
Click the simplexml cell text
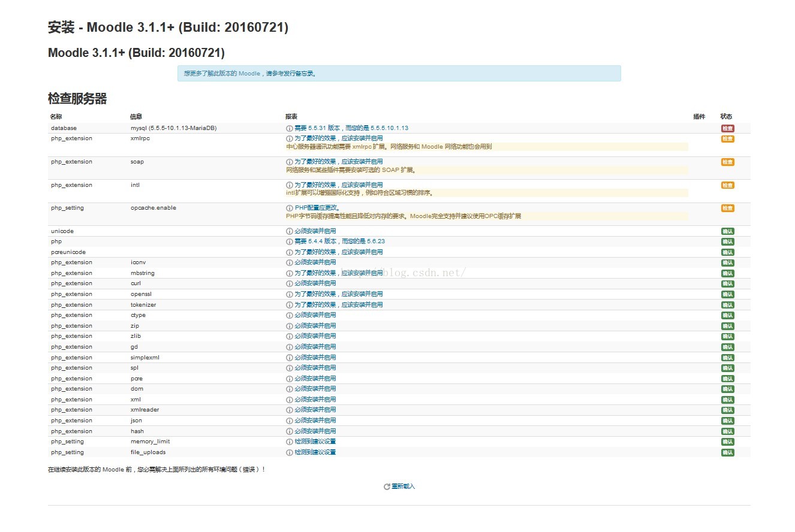click(x=145, y=358)
